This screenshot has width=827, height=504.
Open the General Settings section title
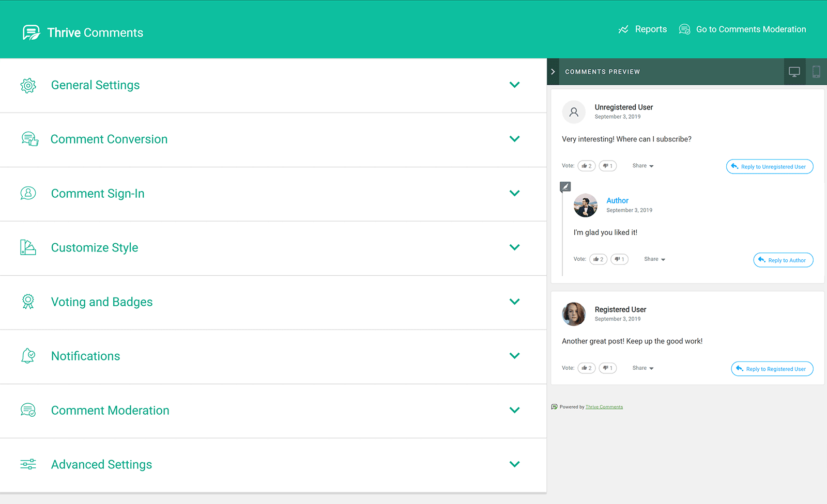[95, 85]
